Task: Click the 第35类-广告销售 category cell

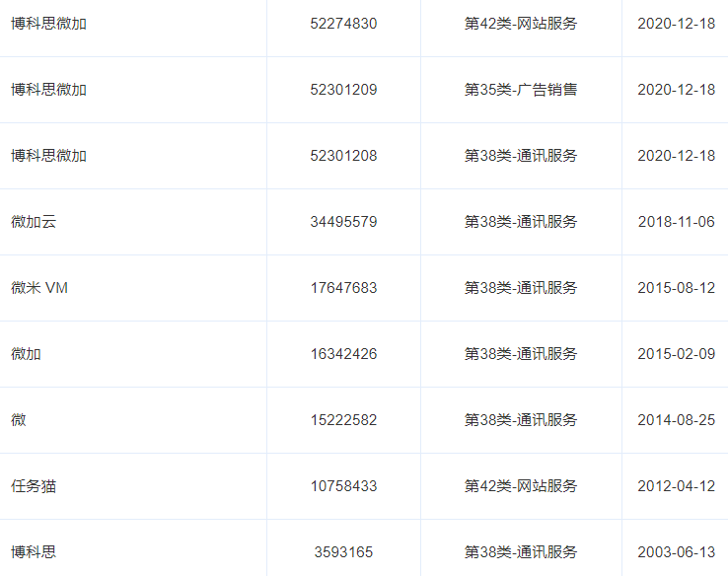Action: pos(521,90)
